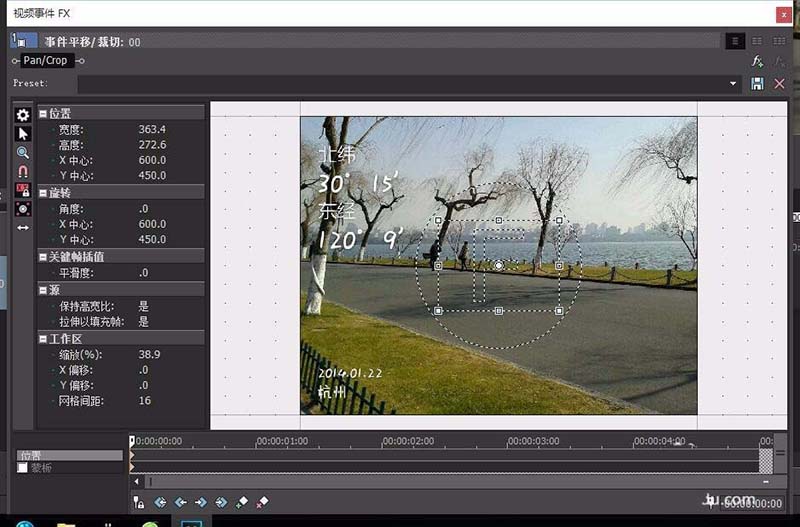Click the 角度 value field
This screenshot has height=527, width=800.
pos(144,209)
